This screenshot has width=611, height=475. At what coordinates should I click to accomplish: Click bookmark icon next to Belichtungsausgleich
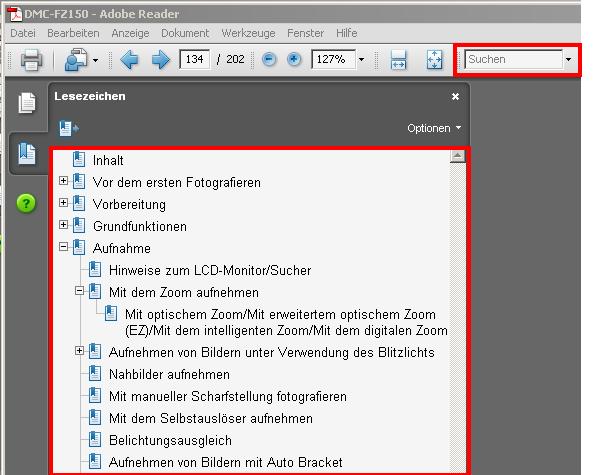click(x=95, y=439)
